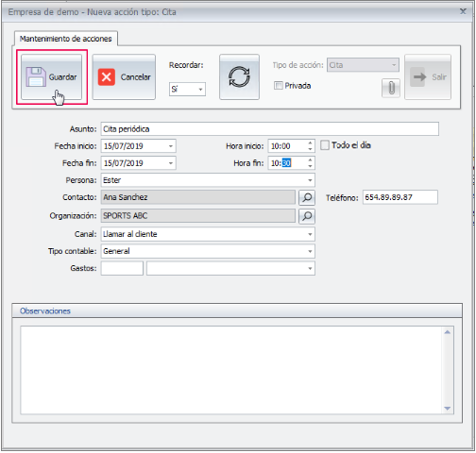Enable the Todo el día checkbox
Viewport: 476px width, 453px height.
tap(325, 145)
